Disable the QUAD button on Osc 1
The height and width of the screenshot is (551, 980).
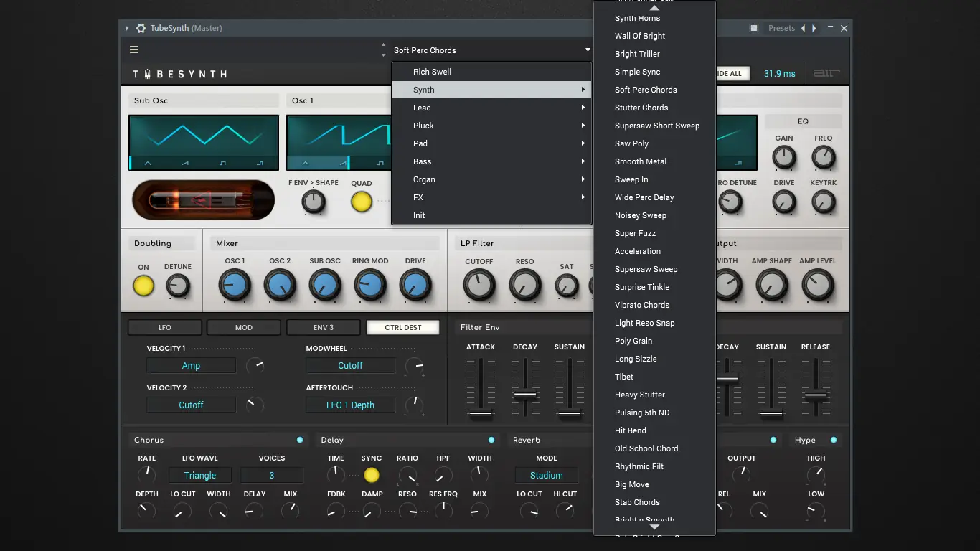362,202
